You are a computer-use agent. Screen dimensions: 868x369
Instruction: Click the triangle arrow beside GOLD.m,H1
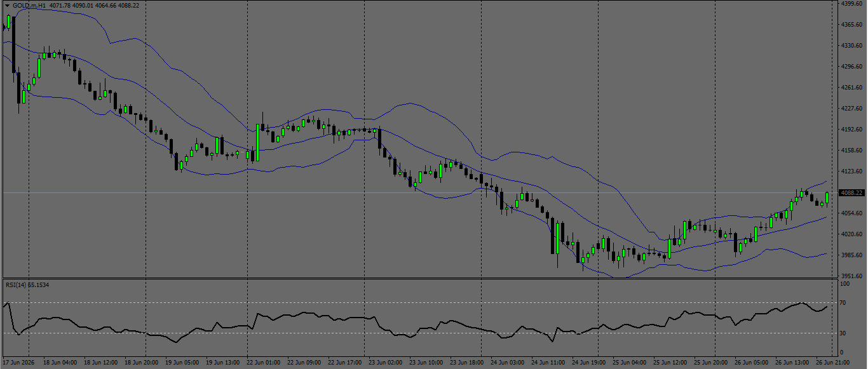7,5
